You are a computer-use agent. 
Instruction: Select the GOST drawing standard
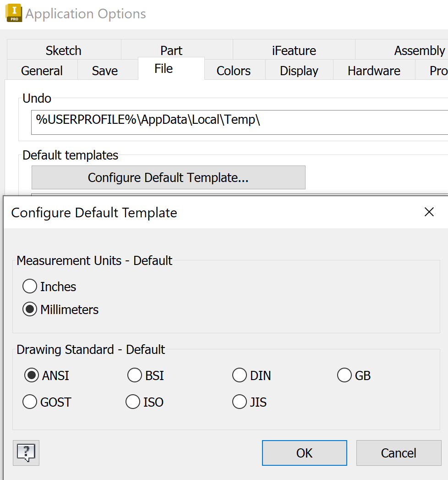(30, 402)
